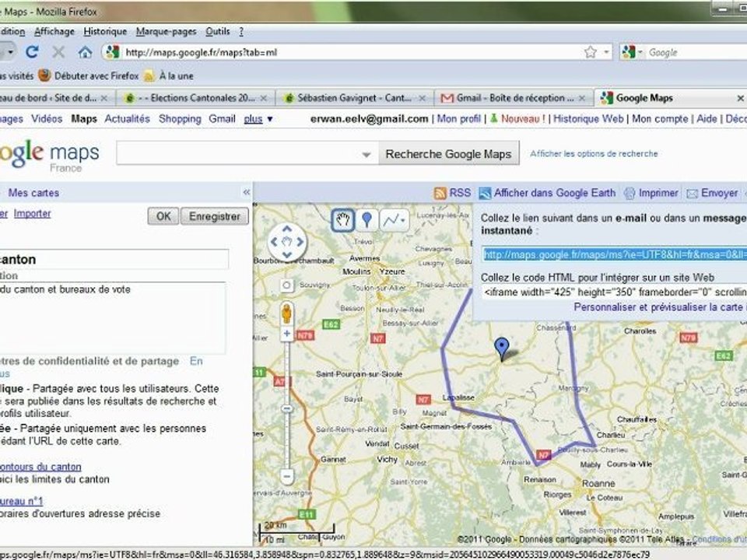747x560 pixels.
Task: Select the hand pan tool on map
Action: point(343,220)
